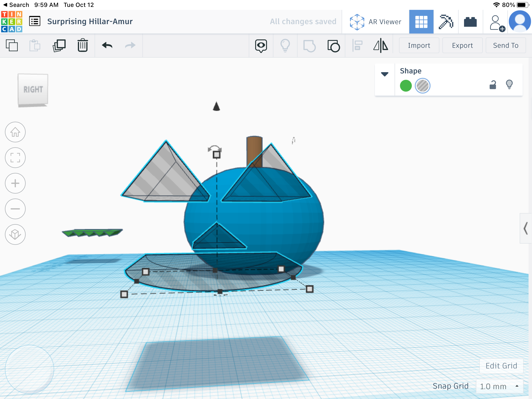Reset to home view
This screenshot has width=532, height=399.
point(15,132)
